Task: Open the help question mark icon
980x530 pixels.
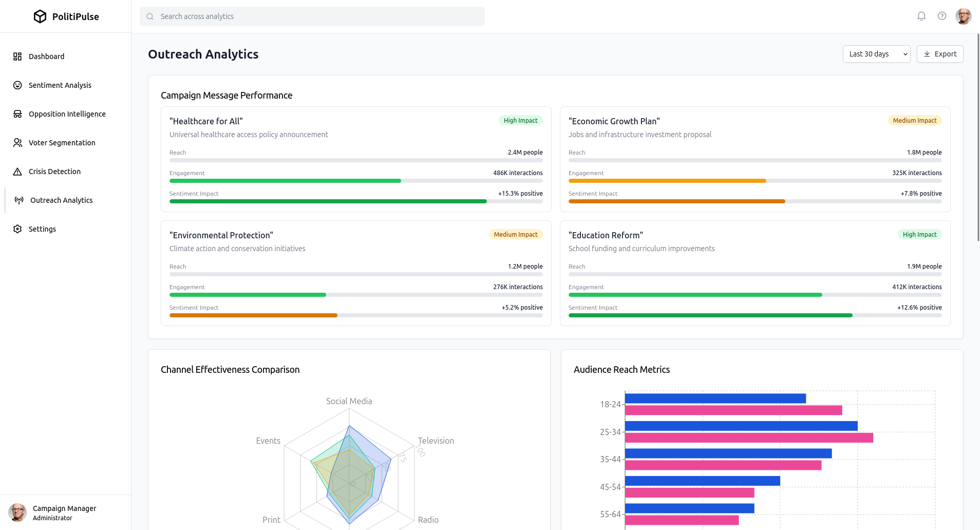Action: 942,16
